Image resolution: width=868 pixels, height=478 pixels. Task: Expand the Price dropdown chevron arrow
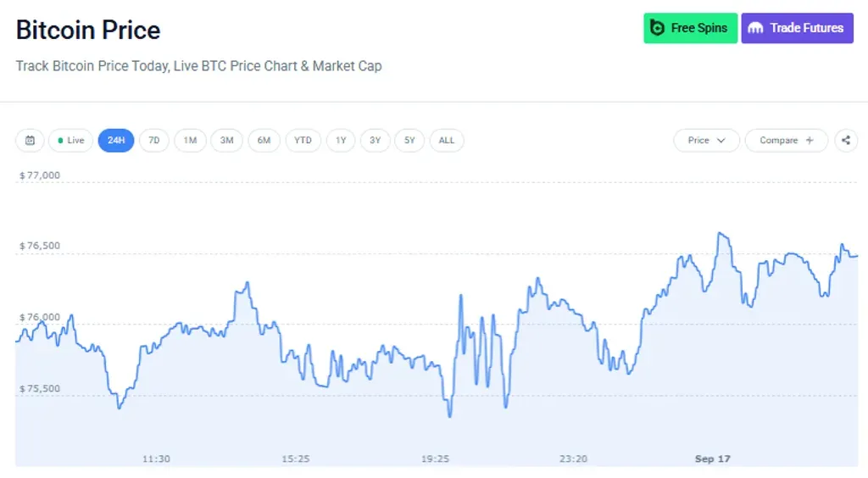point(721,141)
